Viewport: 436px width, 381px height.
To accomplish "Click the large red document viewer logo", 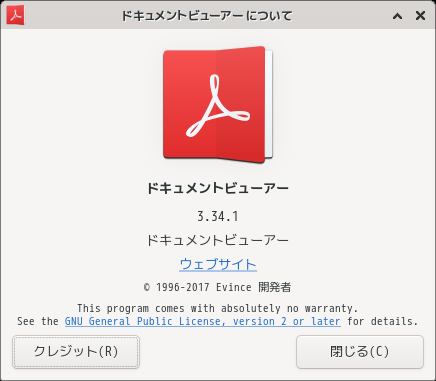I will pos(218,104).
